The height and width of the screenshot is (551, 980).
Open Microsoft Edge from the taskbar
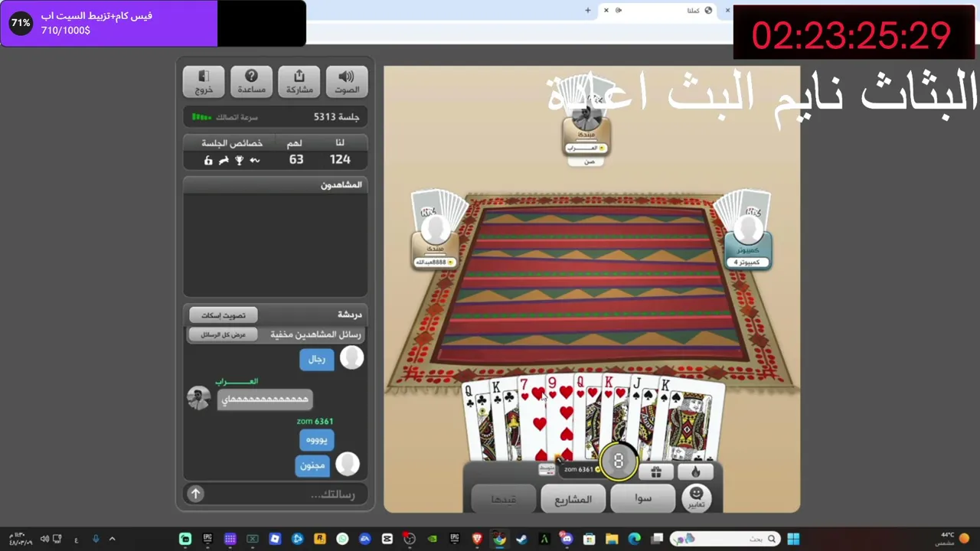click(634, 539)
